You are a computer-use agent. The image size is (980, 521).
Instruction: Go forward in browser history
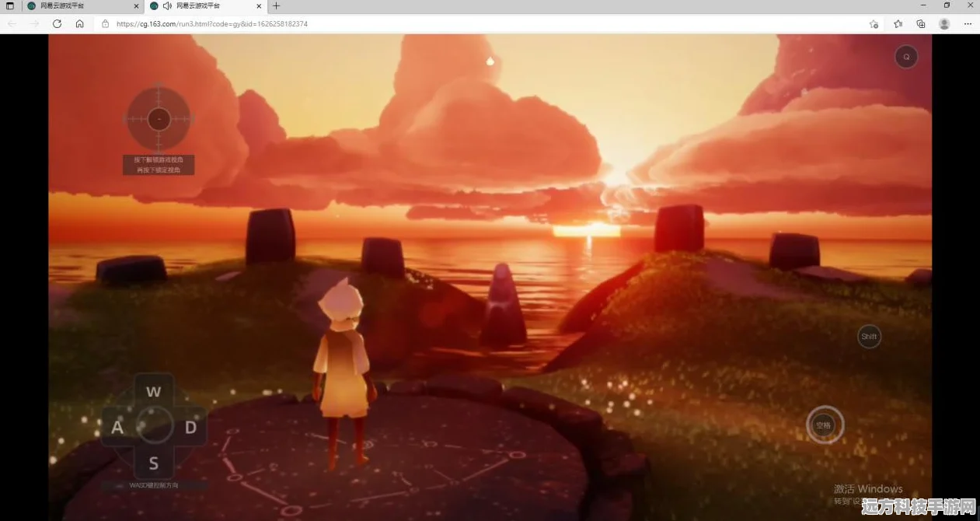[34, 24]
